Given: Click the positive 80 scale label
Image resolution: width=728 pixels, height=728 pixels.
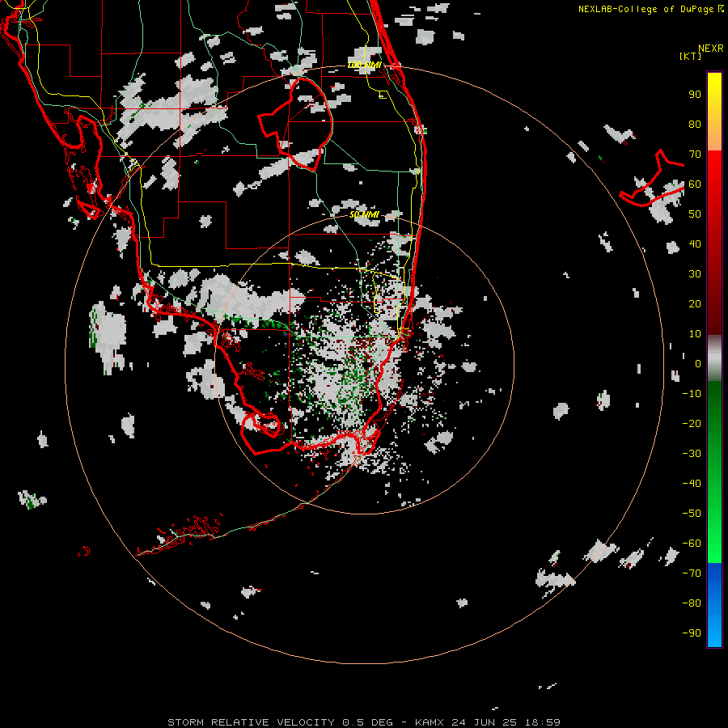Looking at the screenshot, I should tap(695, 124).
